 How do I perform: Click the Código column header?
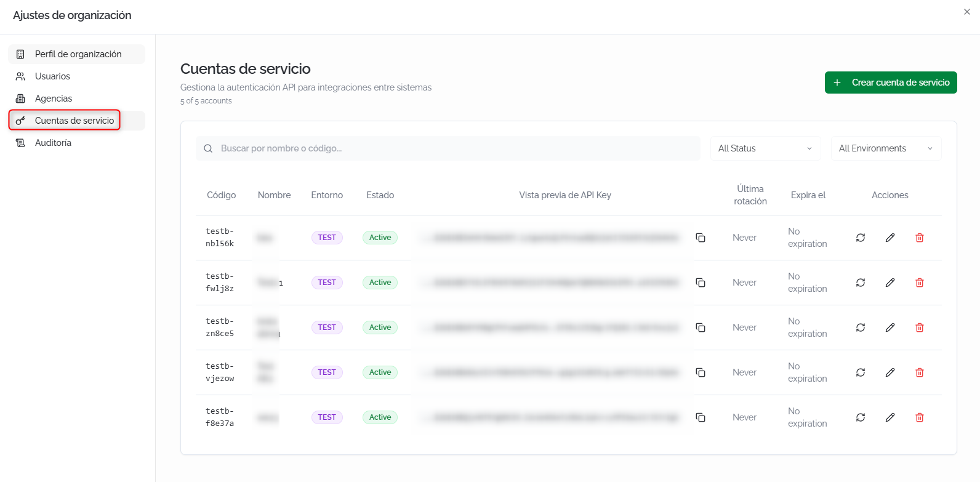coord(222,195)
